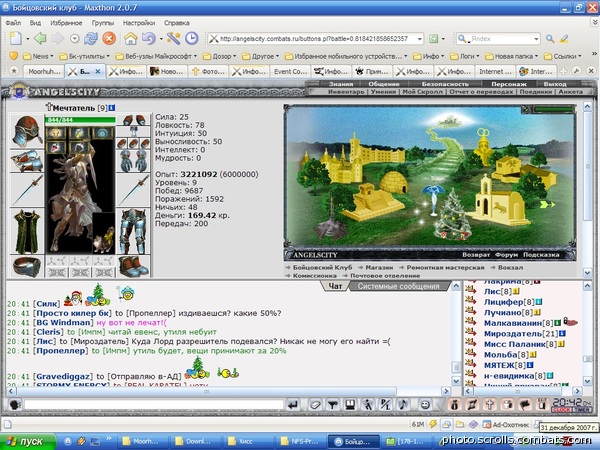Expand the News favorites folder

pyautogui.click(x=38, y=56)
